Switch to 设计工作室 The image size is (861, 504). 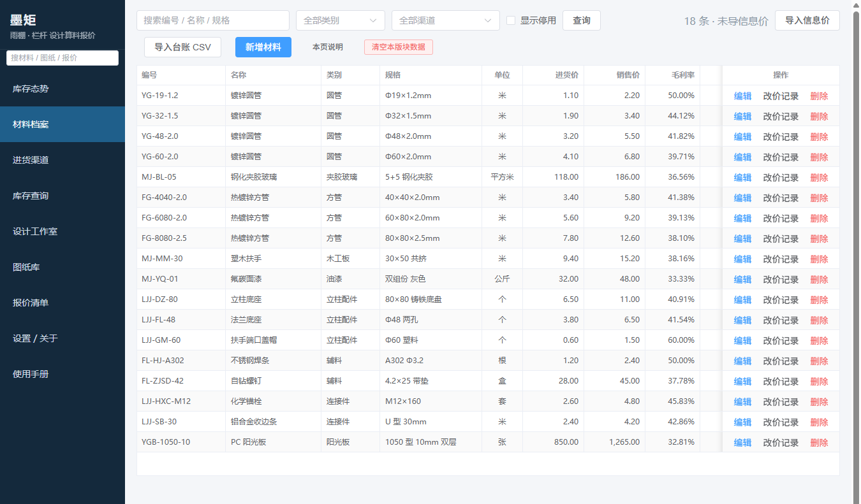[63, 231]
